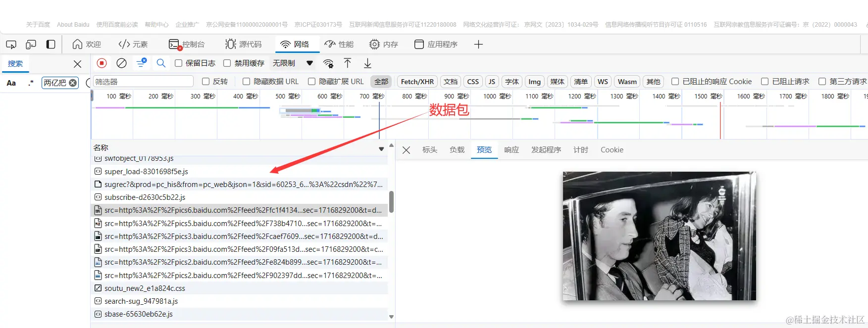Enable the 保留日志 checkbox
Image resolution: width=868 pixels, height=328 pixels.
178,63
